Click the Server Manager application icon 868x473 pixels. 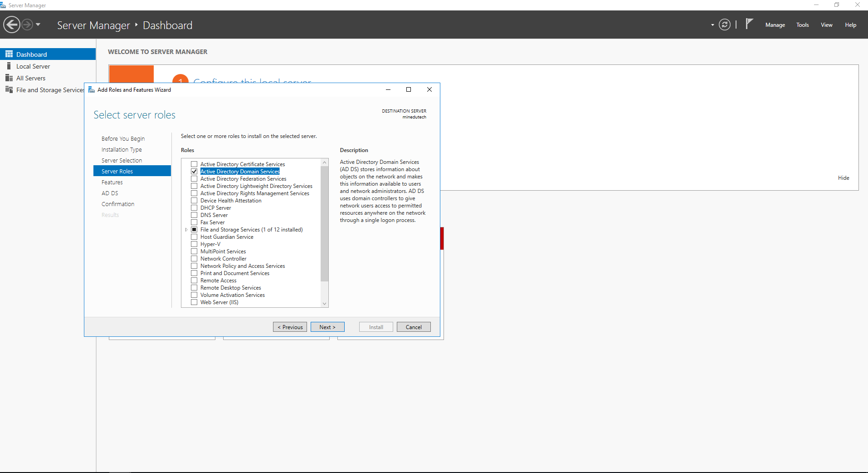pos(4,5)
